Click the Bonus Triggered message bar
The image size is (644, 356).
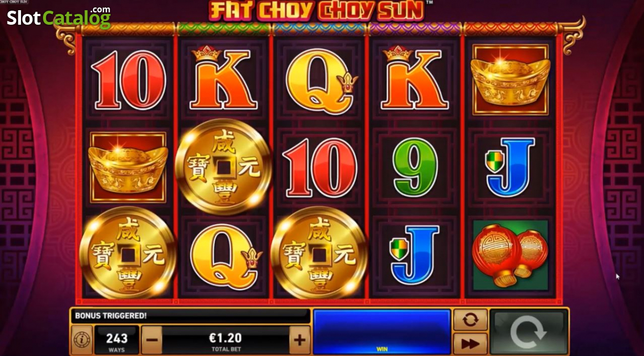click(x=191, y=316)
